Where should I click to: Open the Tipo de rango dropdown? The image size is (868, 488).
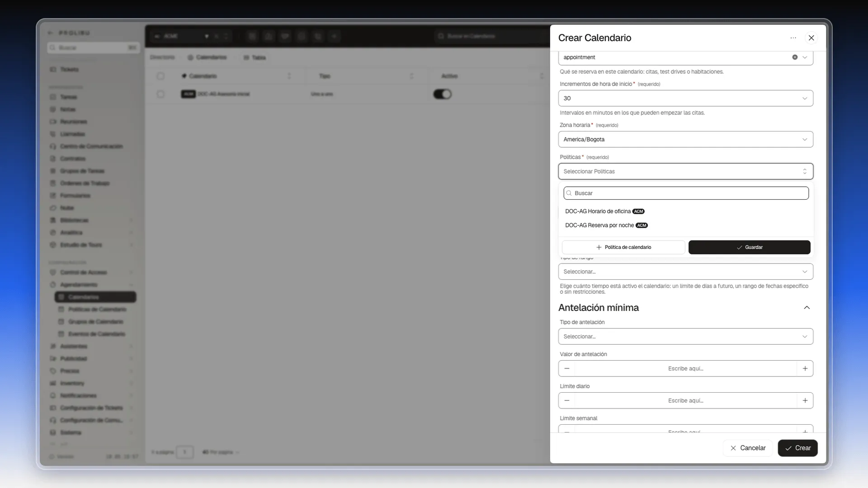(685, 272)
